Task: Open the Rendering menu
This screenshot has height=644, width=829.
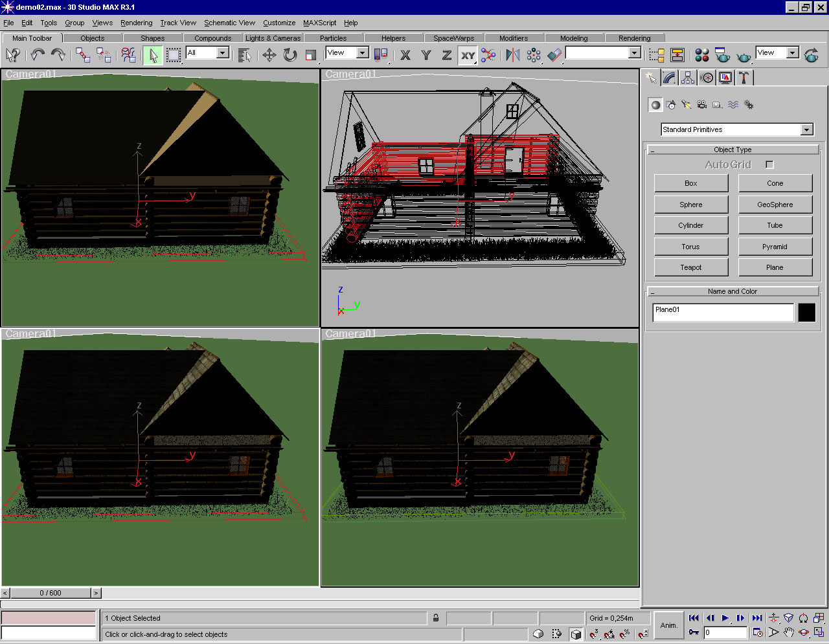Action: [136, 23]
